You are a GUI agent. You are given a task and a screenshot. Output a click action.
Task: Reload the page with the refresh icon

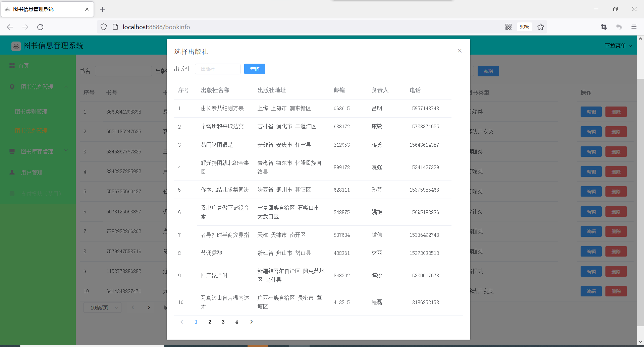click(x=40, y=27)
